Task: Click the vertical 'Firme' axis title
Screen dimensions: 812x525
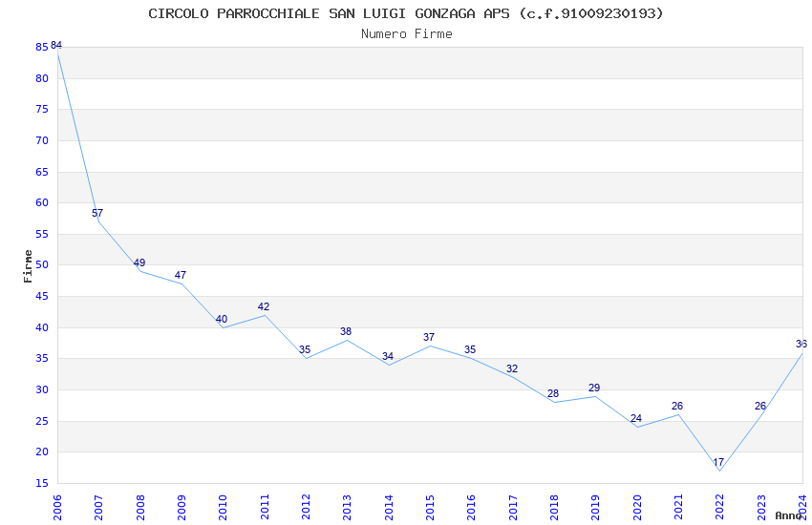Action: [x=28, y=266]
